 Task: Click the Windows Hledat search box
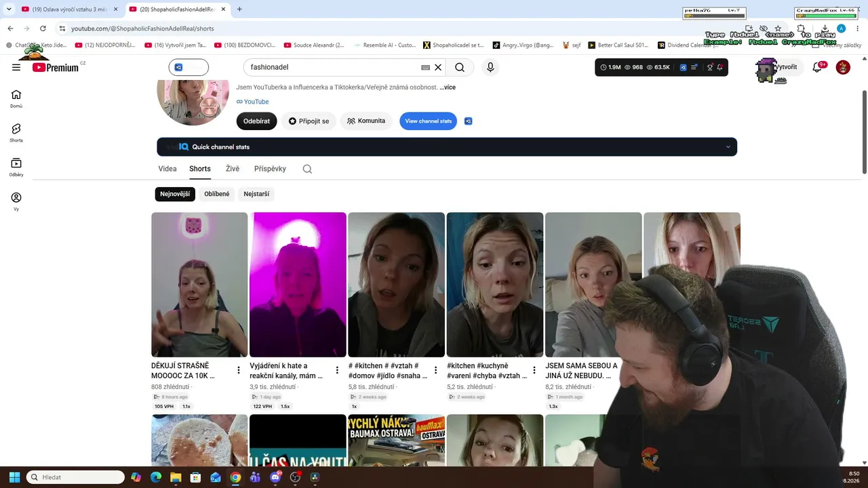click(75, 477)
